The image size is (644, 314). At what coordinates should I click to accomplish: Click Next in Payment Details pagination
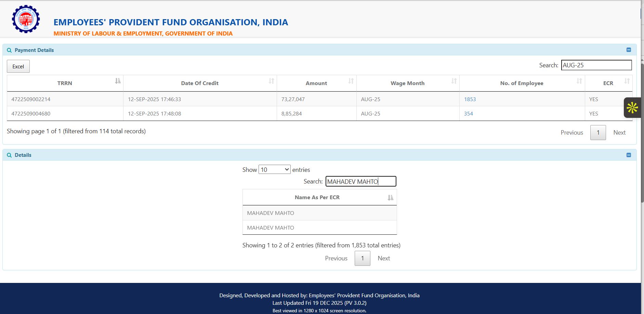tap(619, 133)
